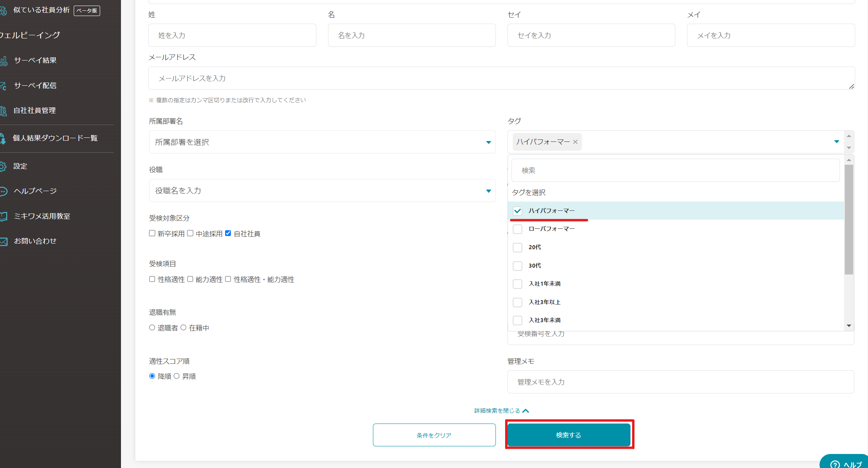Click the Mikiwame classroom book icon

click(x=4, y=216)
